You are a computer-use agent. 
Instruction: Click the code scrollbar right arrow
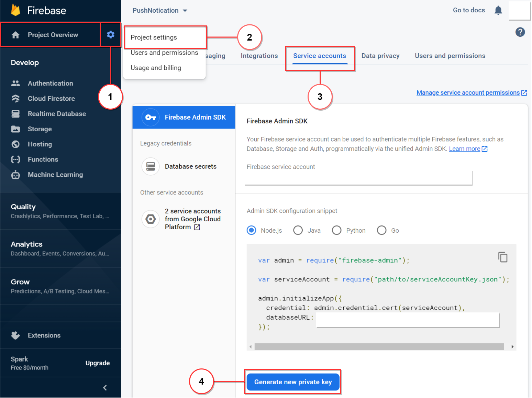[x=512, y=346]
